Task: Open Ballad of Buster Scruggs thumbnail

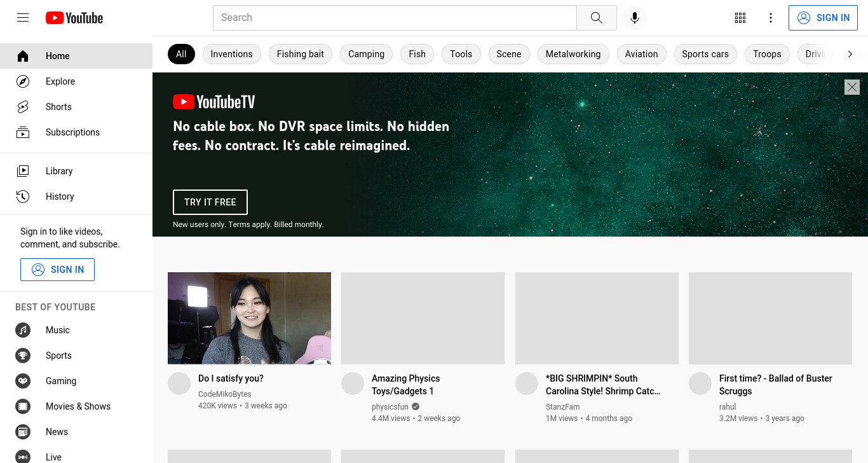Action: tap(770, 318)
